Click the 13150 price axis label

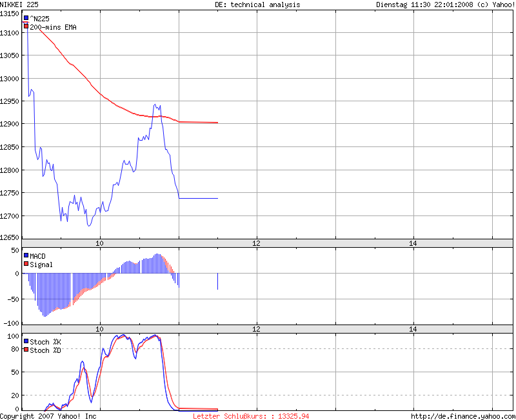[x=10, y=14]
